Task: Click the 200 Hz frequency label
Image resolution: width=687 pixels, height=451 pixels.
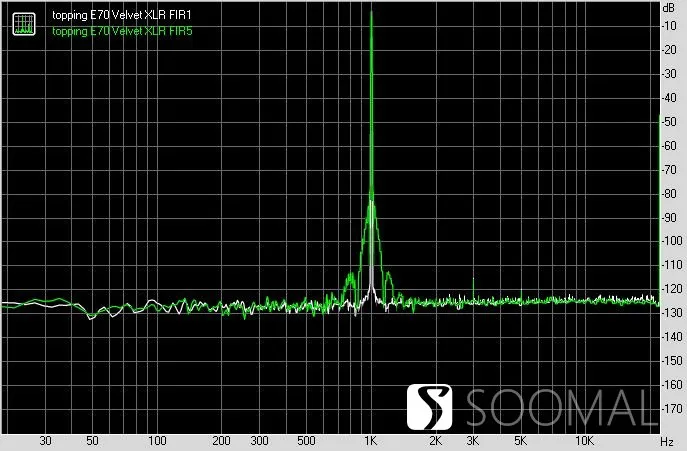Action: 221,441
